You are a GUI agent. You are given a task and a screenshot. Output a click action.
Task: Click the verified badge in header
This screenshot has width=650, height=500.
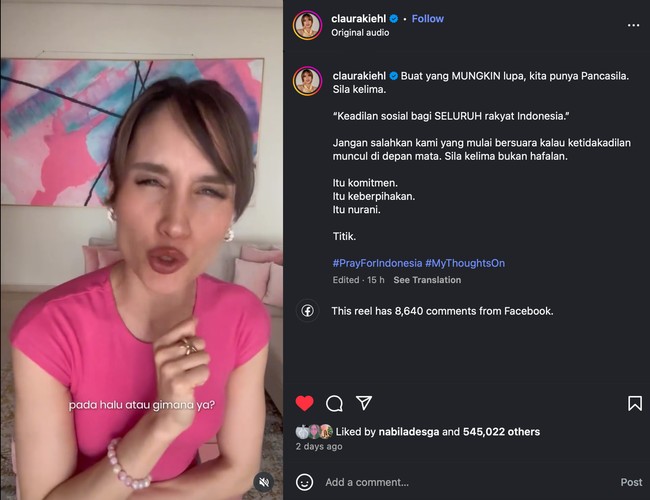394,18
